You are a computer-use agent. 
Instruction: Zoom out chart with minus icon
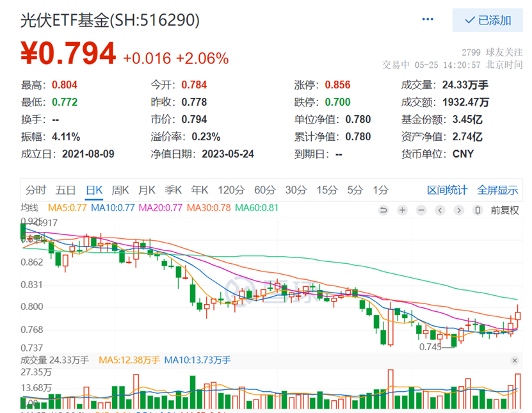(x=421, y=211)
